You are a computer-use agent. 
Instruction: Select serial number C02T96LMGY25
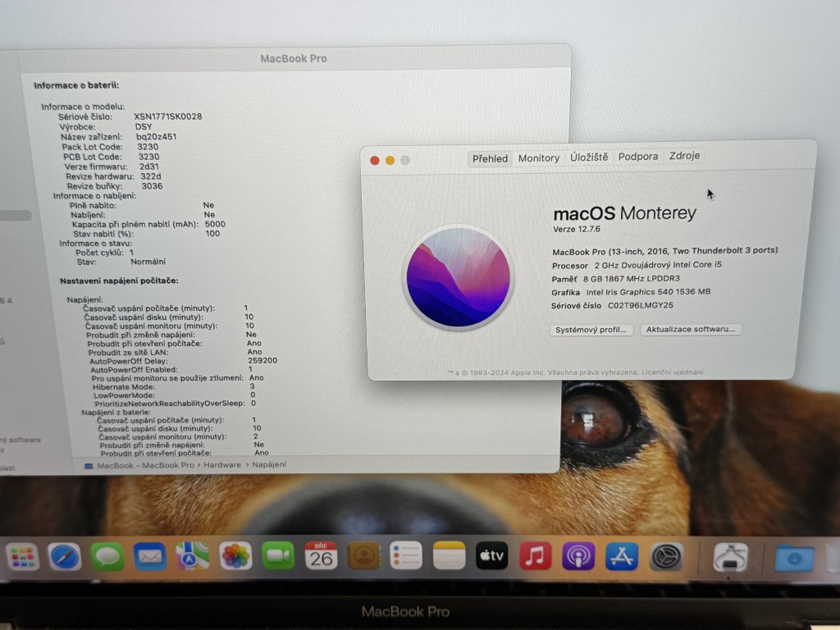640,305
